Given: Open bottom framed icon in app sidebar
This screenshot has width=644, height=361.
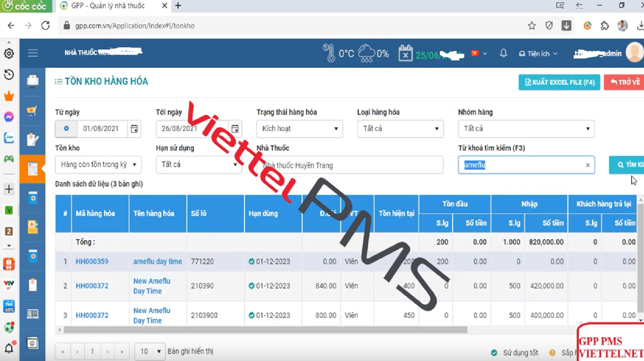Looking at the screenshot, I should [33, 343].
